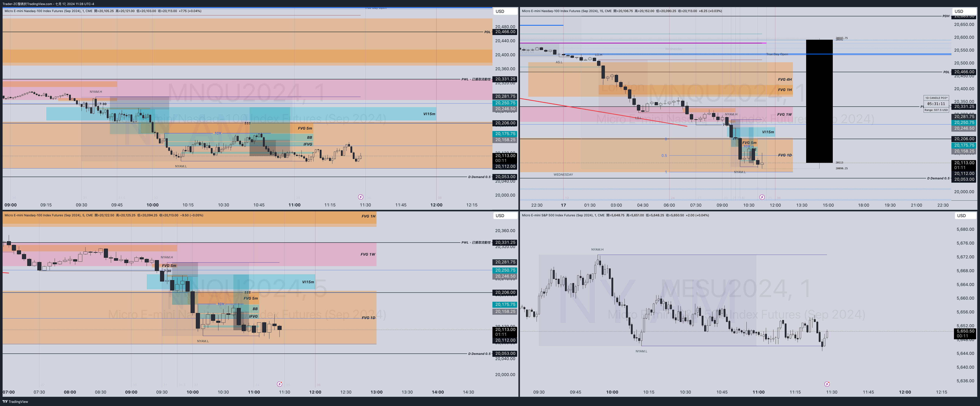Viewport: 980px width, 406px height.
Task: Open USD currency selector on 1-minute Nasdaq chart
Action: (x=505, y=11)
